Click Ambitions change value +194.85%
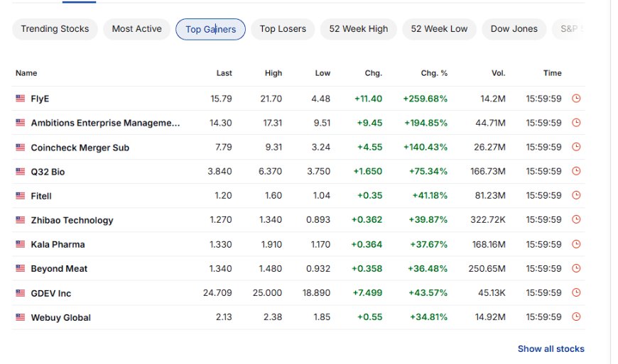The height and width of the screenshot is (364, 618). pyautogui.click(x=425, y=123)
